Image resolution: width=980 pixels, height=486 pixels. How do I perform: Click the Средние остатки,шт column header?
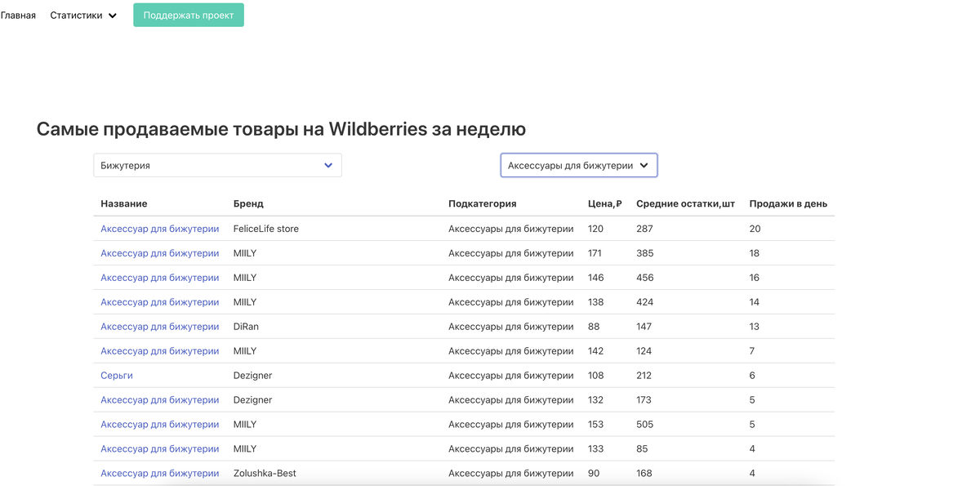(x=686, y=203)
